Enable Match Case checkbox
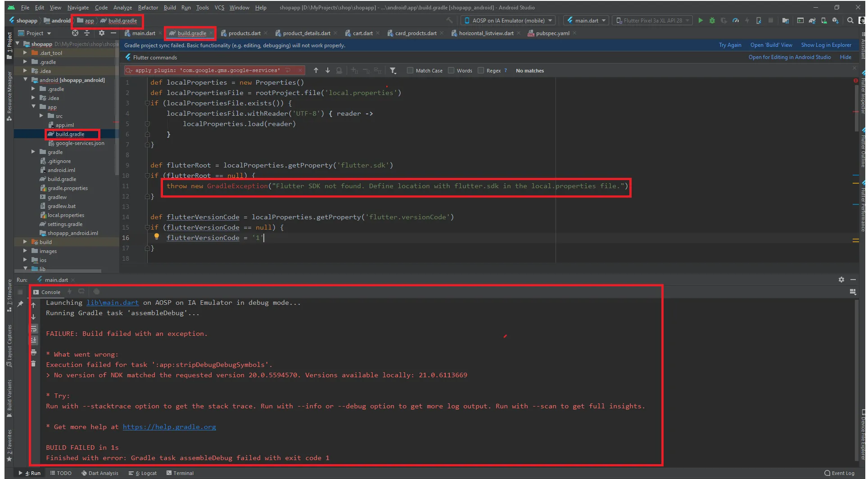The image size is (868, 479). (x=410, y=70)
